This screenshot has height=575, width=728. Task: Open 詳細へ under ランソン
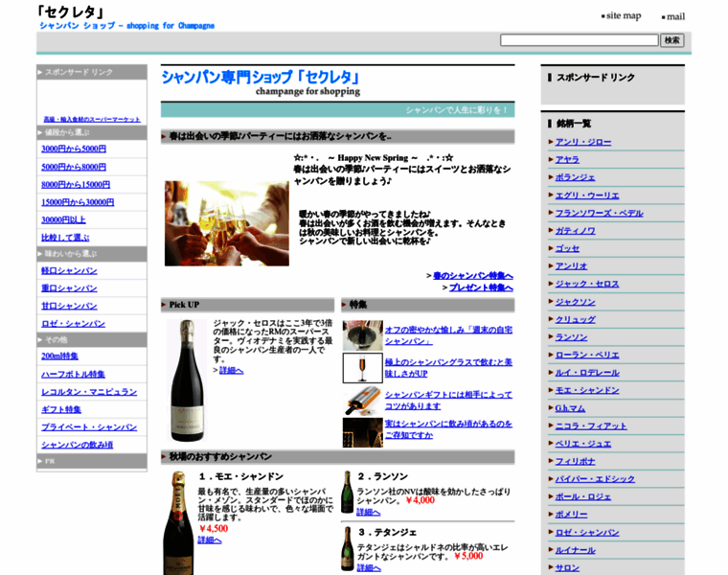(368, 512)
